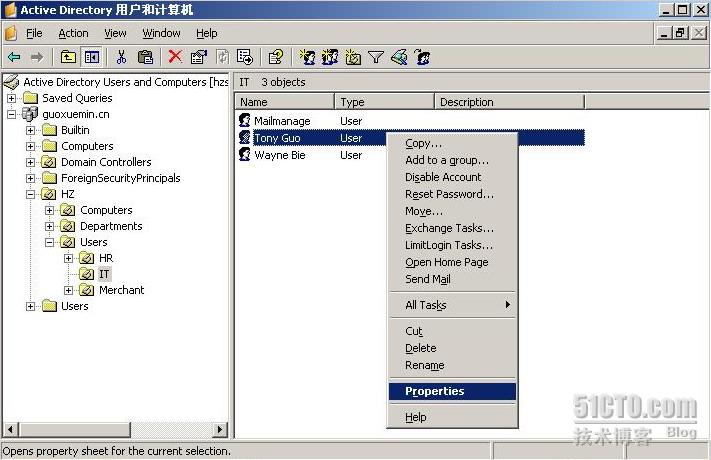Expand the ForeignSecurityPrincipals node
Viewport: 711px width, 460px height.
coord(30,178)
